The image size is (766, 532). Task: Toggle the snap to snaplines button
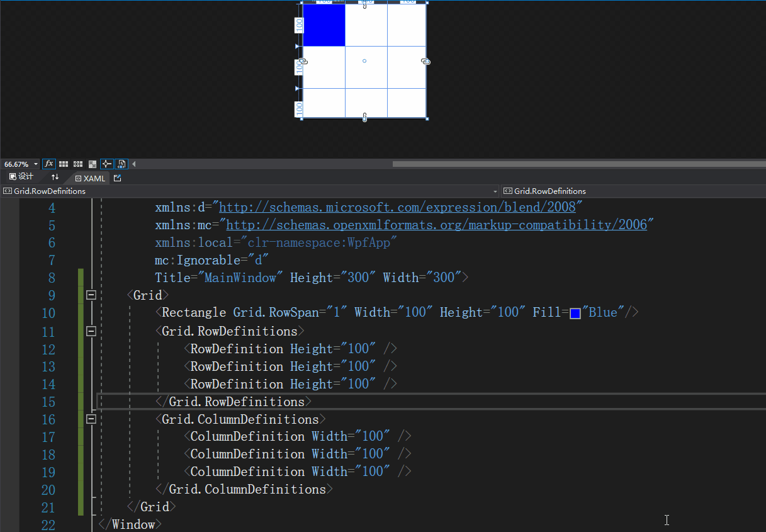point(107,164)
